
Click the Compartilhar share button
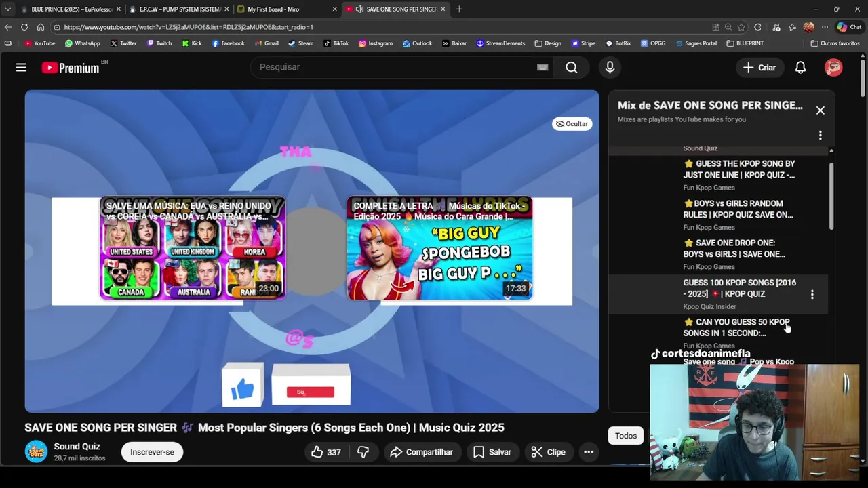click(x=421, y=452)
